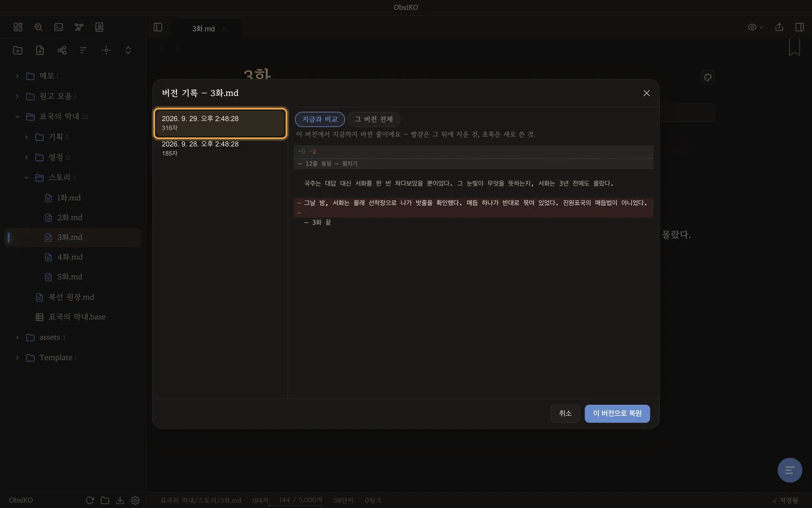Click the sort order icon in file toolbar
812x508 pixels.
tap(84, 50)
